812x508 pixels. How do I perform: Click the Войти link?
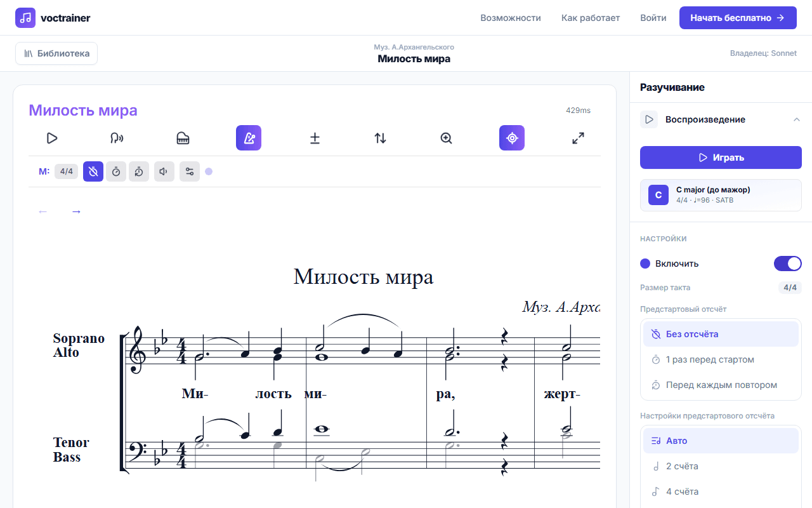point(653,18)
